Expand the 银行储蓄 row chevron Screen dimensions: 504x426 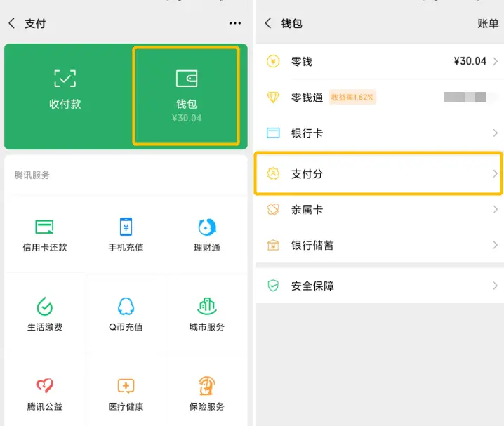496,245
